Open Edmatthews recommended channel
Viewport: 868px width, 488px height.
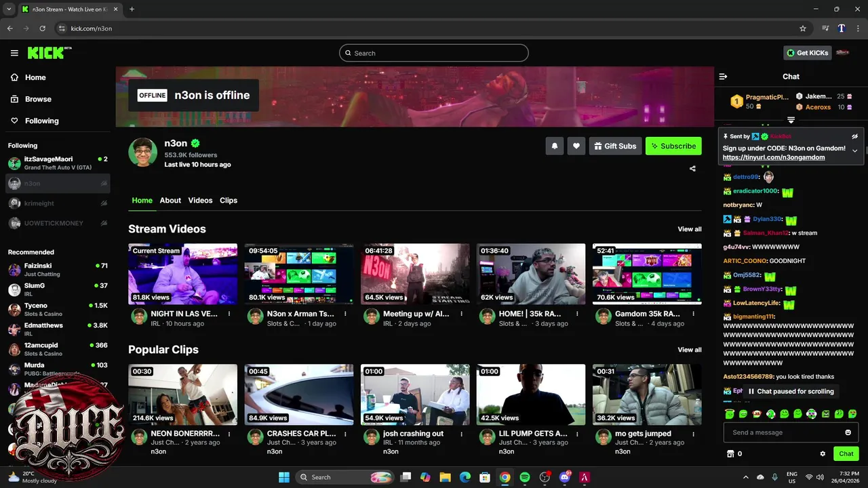tap(58, 329)
